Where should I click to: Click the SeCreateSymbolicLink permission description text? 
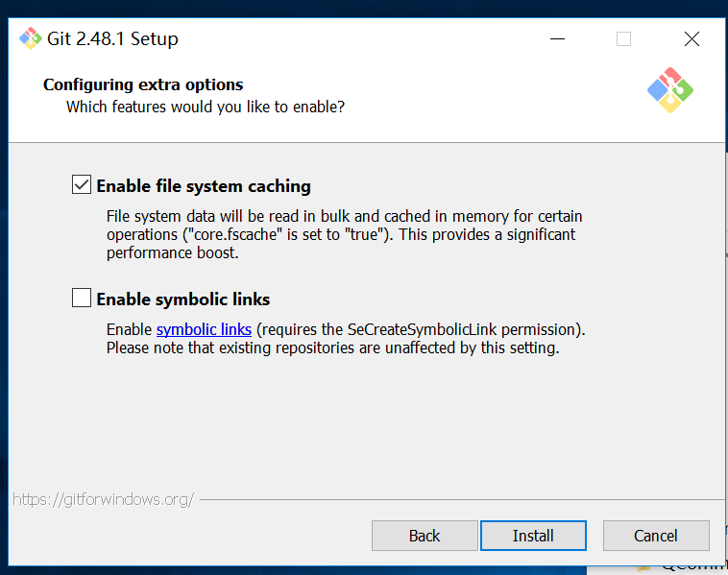pos(346,339)
